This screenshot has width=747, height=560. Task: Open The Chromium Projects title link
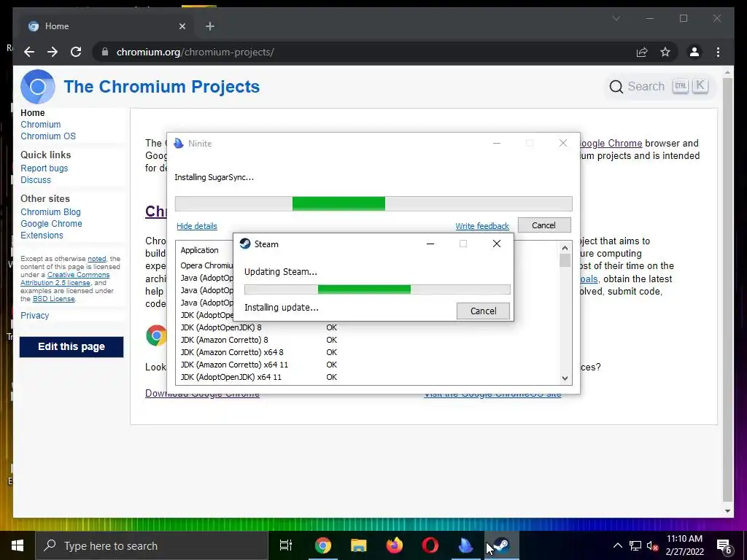(162, 87)
